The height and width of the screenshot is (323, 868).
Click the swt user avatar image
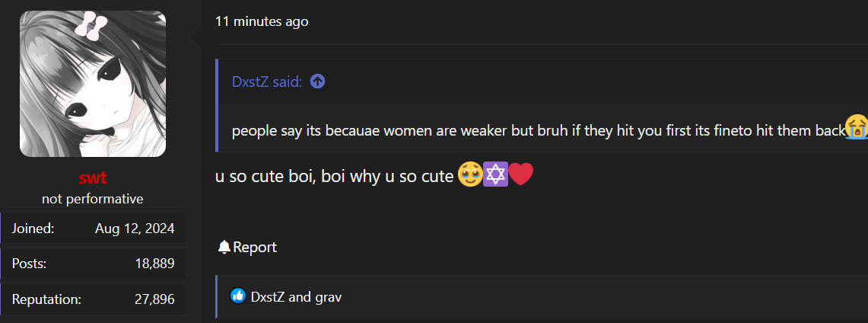coord(93,84)
